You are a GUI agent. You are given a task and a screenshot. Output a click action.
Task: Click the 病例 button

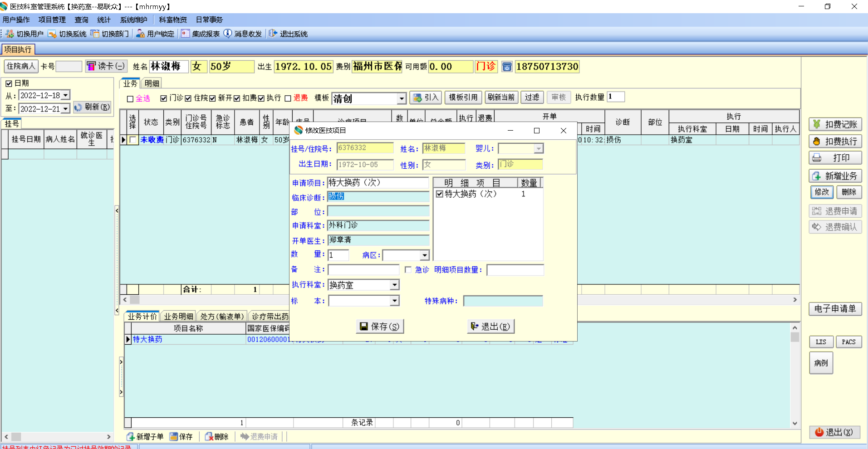[821, 363]
